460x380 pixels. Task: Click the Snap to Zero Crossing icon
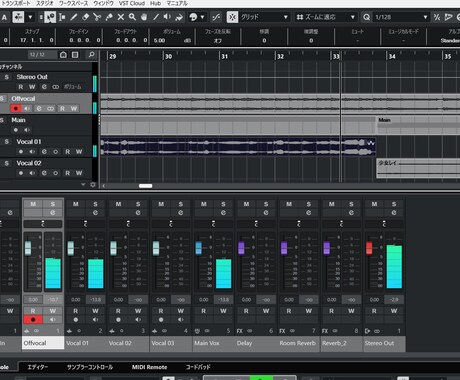[216, 17]
